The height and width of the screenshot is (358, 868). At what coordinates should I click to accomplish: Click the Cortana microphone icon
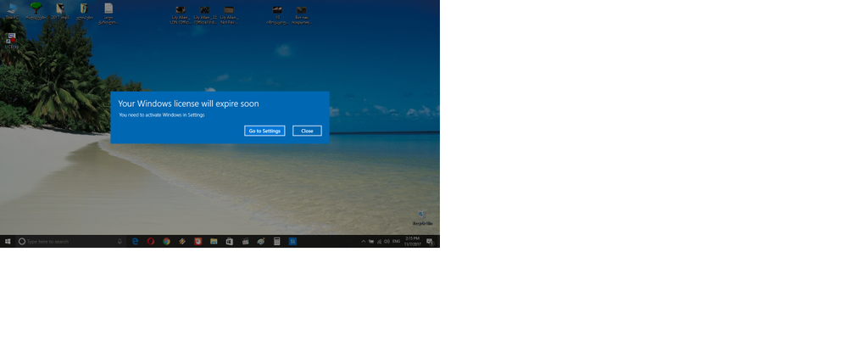[120, 242]
